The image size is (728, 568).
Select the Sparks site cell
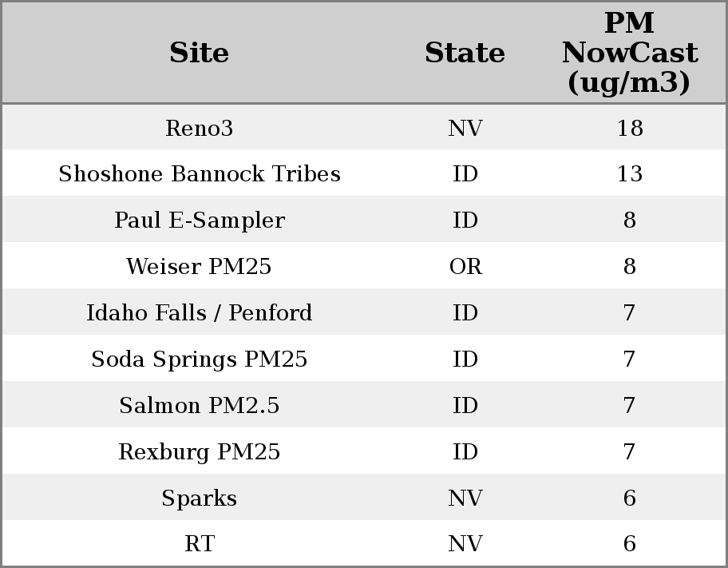(x=200, y=498)
